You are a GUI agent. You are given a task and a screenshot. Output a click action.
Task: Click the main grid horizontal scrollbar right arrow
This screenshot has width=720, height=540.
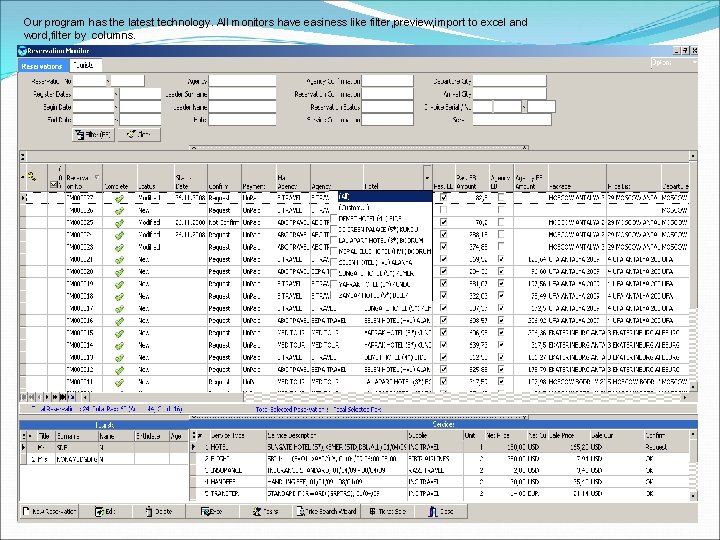[684, 397]
